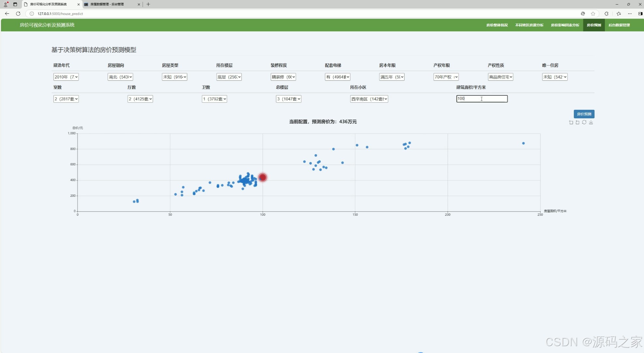Click 后台数据管理 nav link
644x353 pixels.
pos(619,25)
